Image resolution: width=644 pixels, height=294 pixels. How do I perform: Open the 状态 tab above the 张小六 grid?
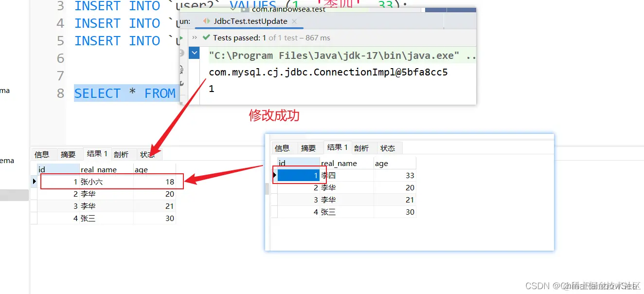(x=147, y=154)
